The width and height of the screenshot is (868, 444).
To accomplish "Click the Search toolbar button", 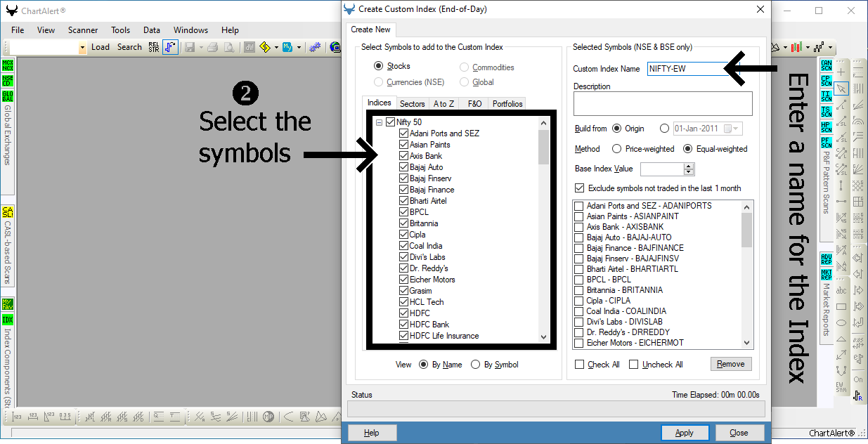I will [x=129, y=47].
